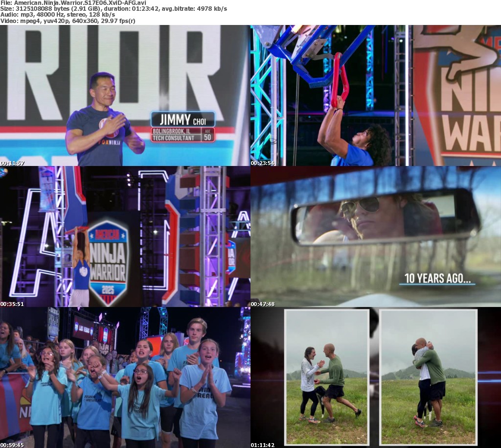This screenshot has width=501, height=448.
Task: Click the "10 YEARS AGO..." caption
Action: (x=437, y=278)
